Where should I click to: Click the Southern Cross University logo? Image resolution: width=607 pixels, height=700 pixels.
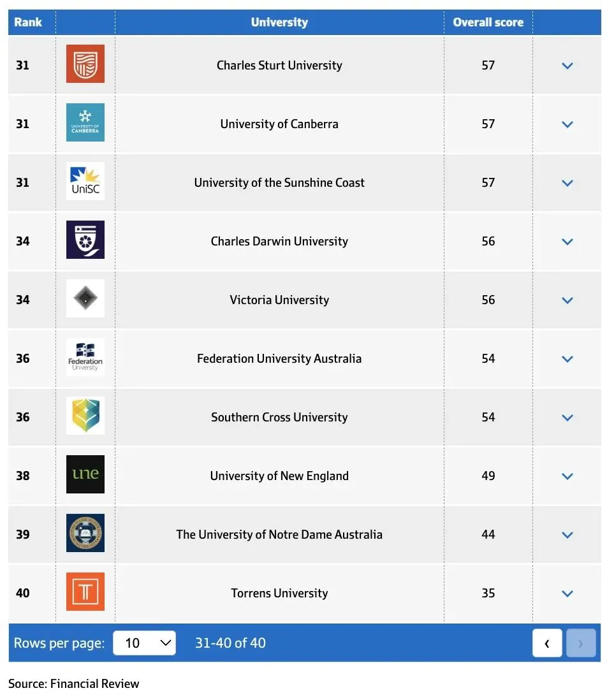coord(85,416)
